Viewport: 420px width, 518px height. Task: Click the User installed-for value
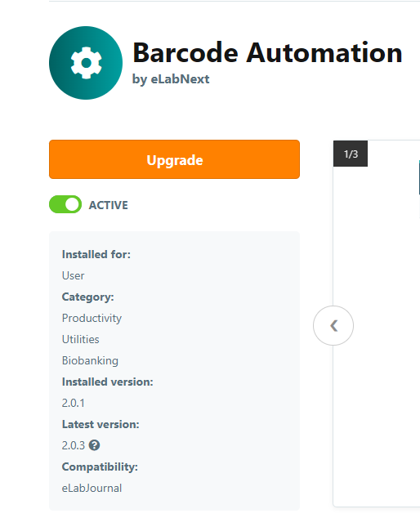pyautogui.click(x=73, y=275)
